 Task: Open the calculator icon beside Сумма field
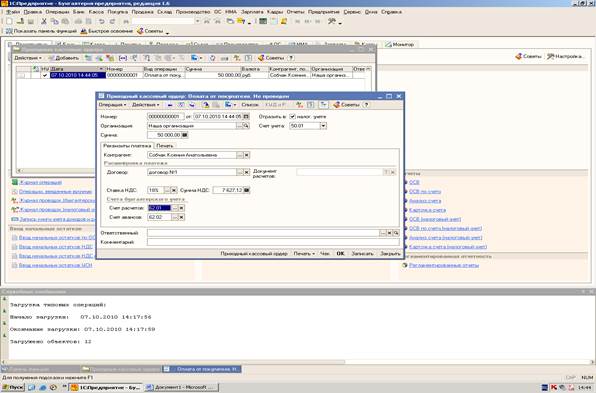(185, 135)
